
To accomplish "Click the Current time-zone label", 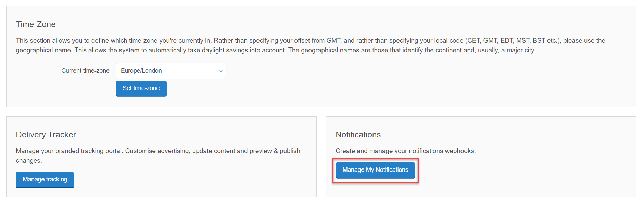I will [85, 70].
